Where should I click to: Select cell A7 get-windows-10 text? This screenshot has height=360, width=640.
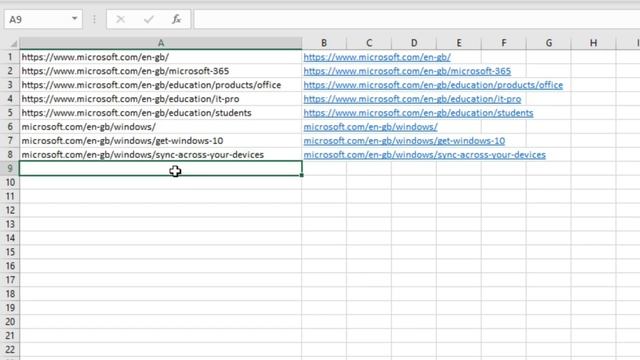tap(122, 140)
